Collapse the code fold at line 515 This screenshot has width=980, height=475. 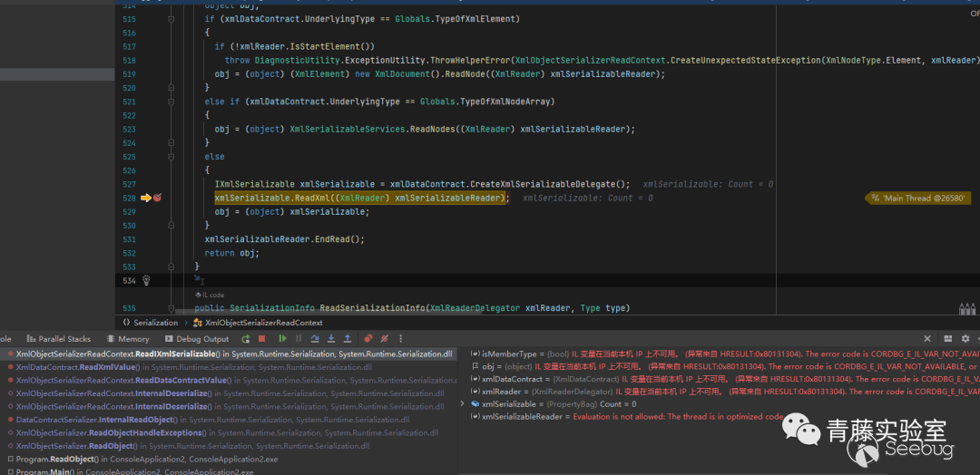(x=171, y=19)
